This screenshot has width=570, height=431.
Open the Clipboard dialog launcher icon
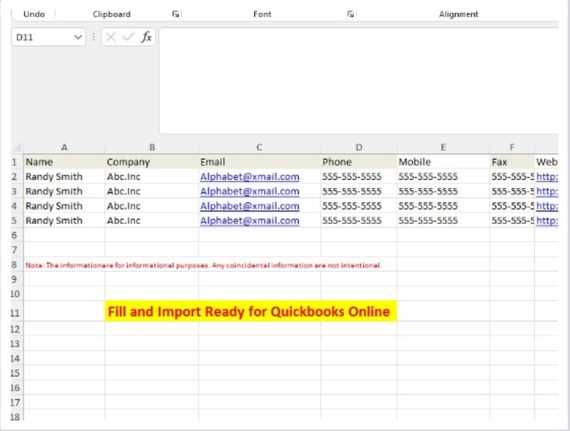point(176,14)
